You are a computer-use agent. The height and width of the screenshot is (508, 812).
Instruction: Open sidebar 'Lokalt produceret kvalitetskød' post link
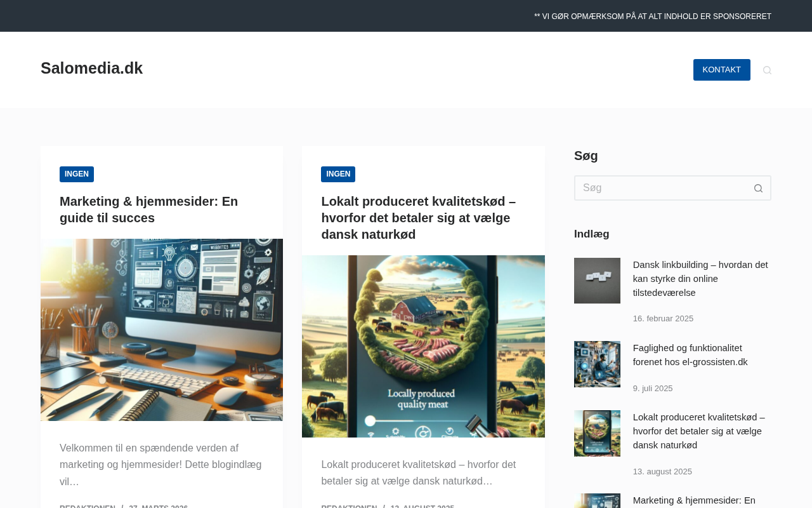click(699, 431)
